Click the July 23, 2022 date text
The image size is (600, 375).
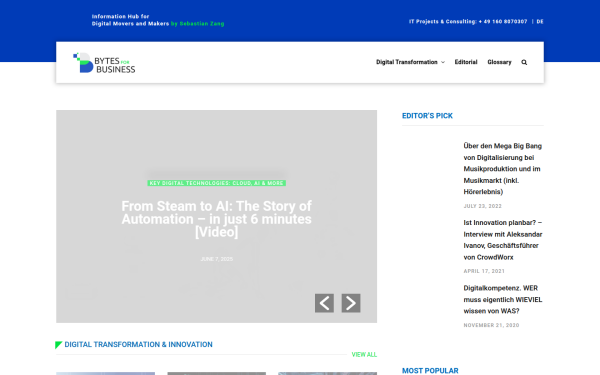point(483,206)
